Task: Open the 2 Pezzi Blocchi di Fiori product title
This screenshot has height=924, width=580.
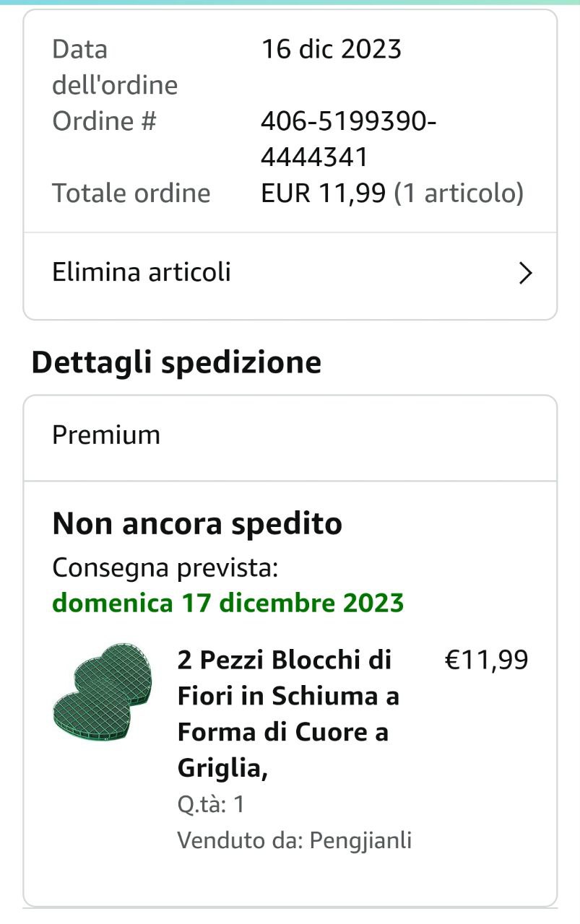Action: click(x=287, y=713)
